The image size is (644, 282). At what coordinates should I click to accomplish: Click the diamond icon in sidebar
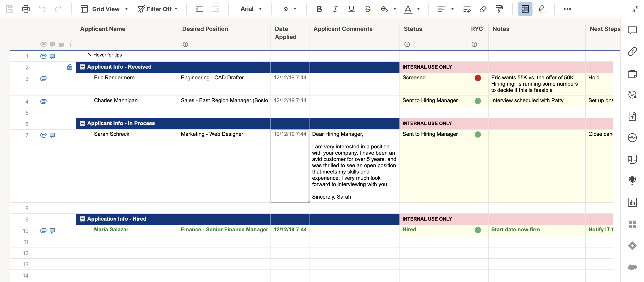(x=632, y=245)
